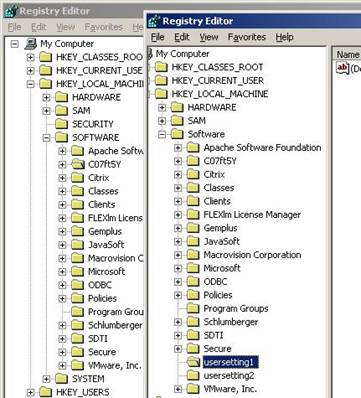The image size is (361, 398).
Task: Collapse Software key in front window
Action: point(162,134)
